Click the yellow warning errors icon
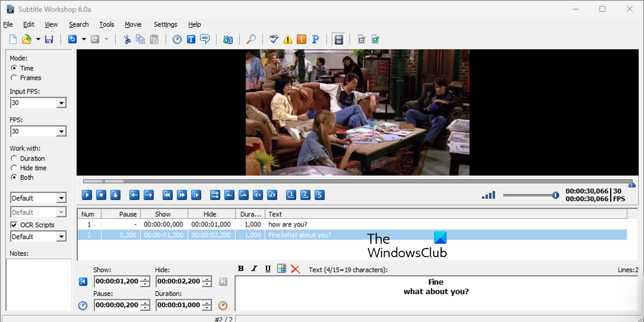 point(288,39)
